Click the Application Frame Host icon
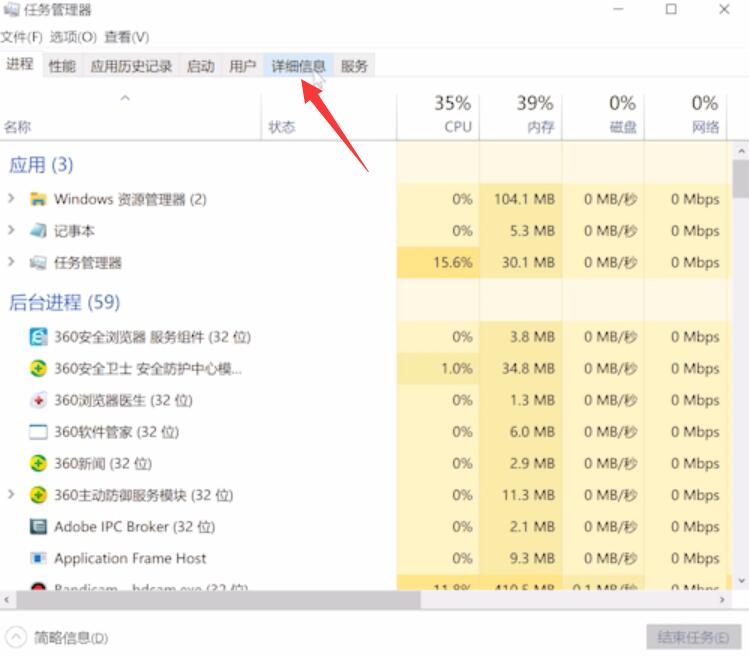 tap(38, 558)
